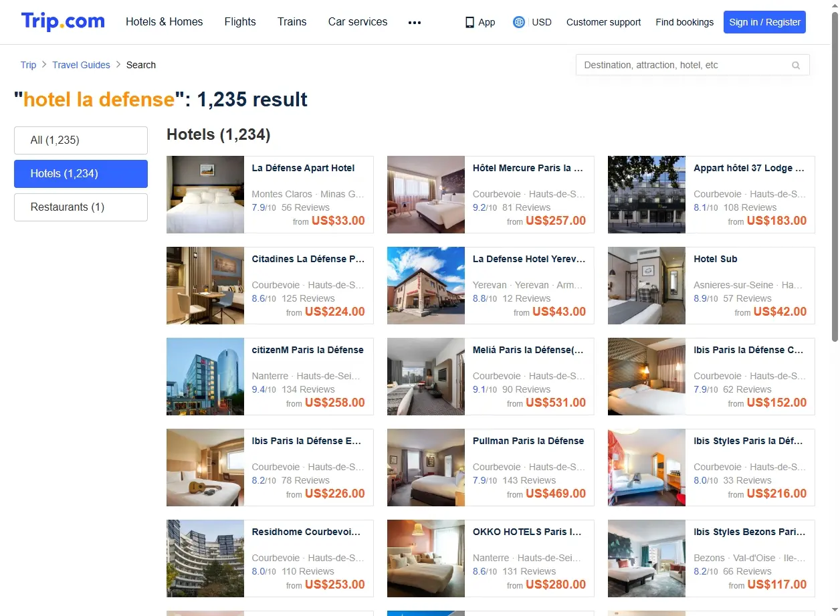The height and width of the screenshot is (616, 840).
Task: Click the search magnifier icon
Action: tap(796, 66)
